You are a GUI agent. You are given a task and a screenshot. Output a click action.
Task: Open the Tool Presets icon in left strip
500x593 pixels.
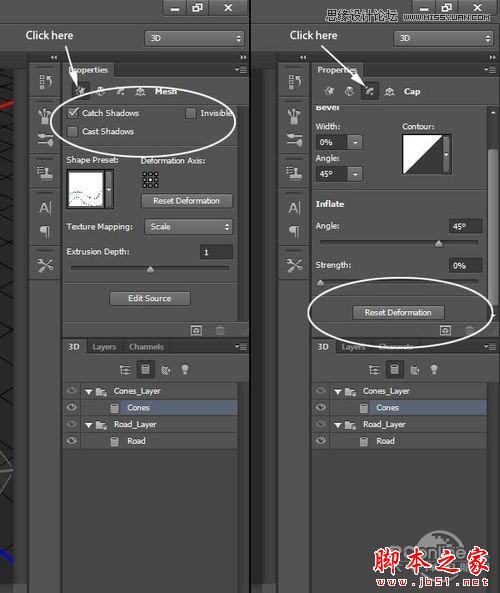click(45, 265)
